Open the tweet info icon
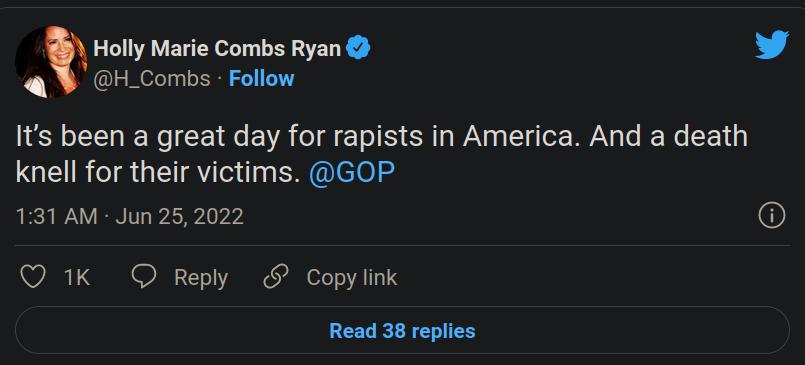This screenshot has width=805, height=365. click(x=772, y=216)
